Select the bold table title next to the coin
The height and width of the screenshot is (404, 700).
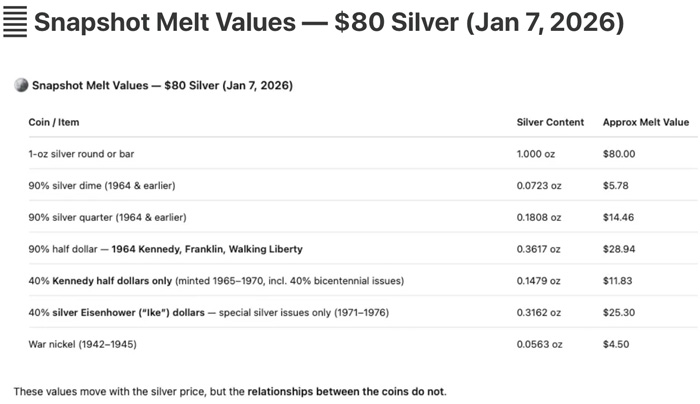point(162,86)
